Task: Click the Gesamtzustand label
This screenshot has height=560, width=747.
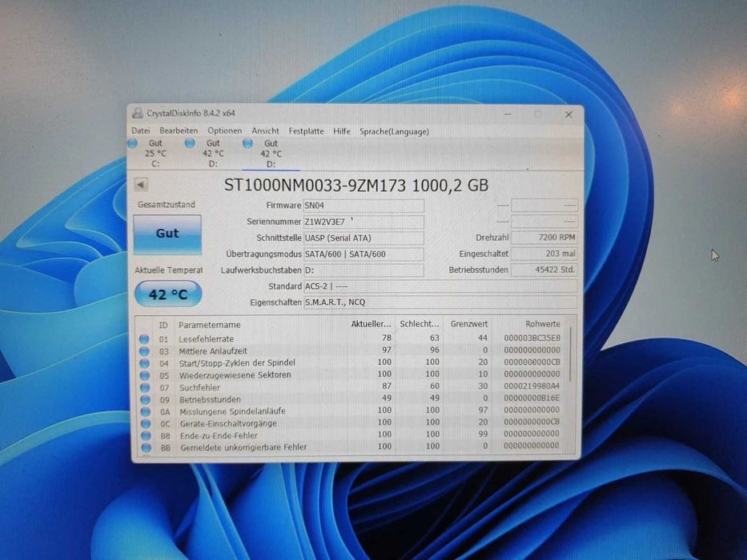Action: pyautogui.click(x=167, y=204)
